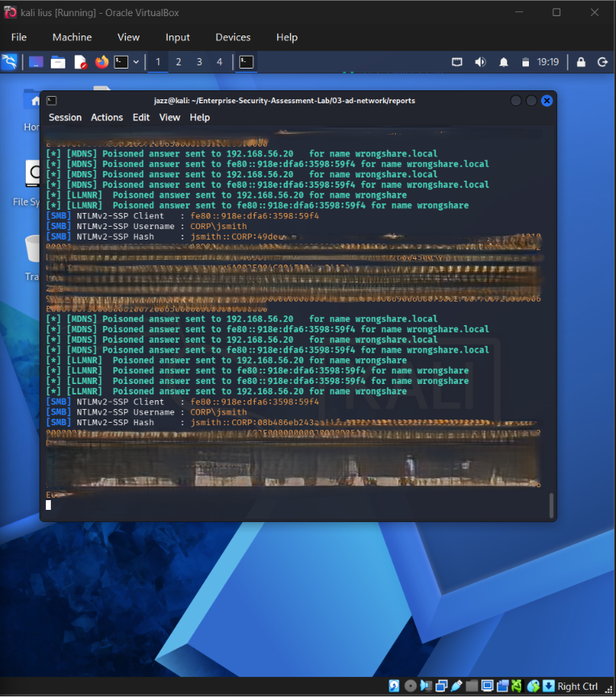Click hash text starting jsmith::CORP:08b486eb243
The width and height of the screenshot is (616, 697).
pos(252,423)
